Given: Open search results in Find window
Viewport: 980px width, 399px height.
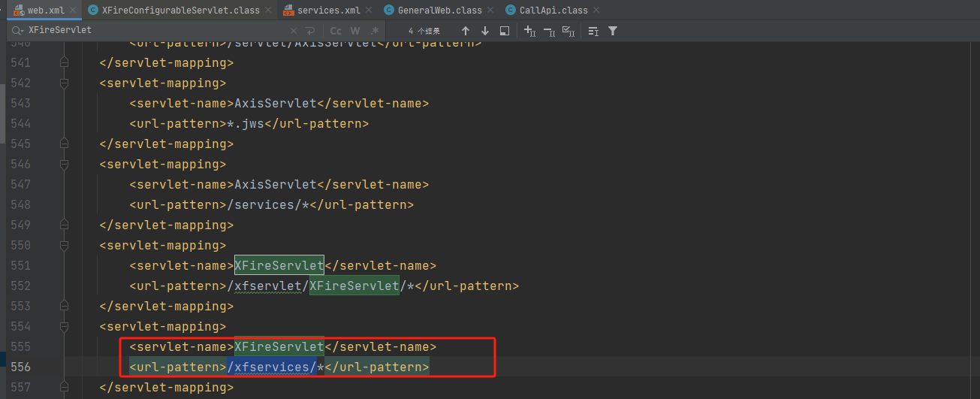Looking at the screenshot, I should coord(505,31).
